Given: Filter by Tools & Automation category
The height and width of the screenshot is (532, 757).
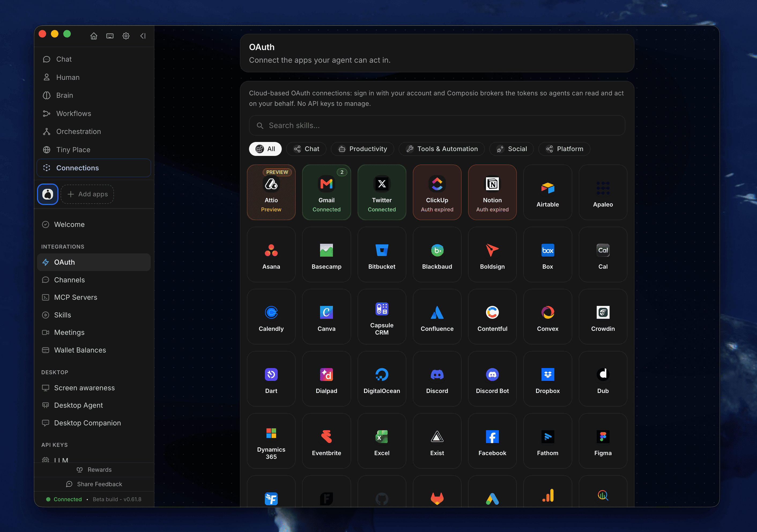Looking at the screenshot, I should (x=441, y=149).
